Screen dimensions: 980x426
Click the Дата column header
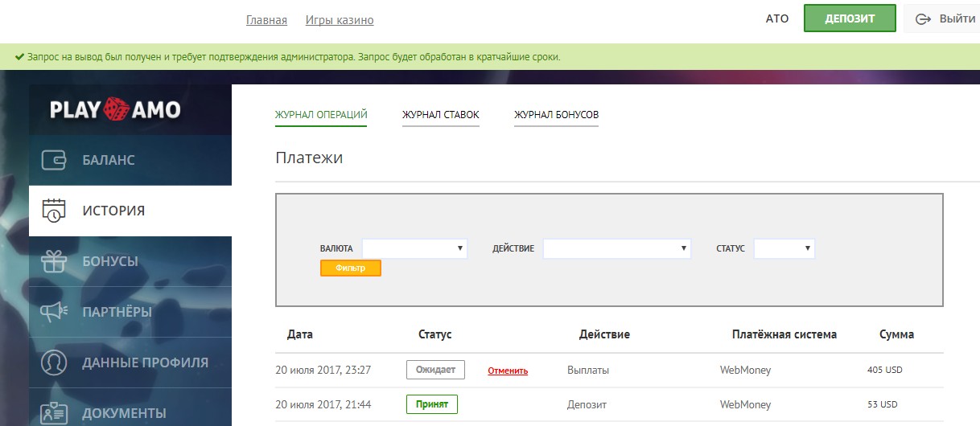(x=300, y=334)
